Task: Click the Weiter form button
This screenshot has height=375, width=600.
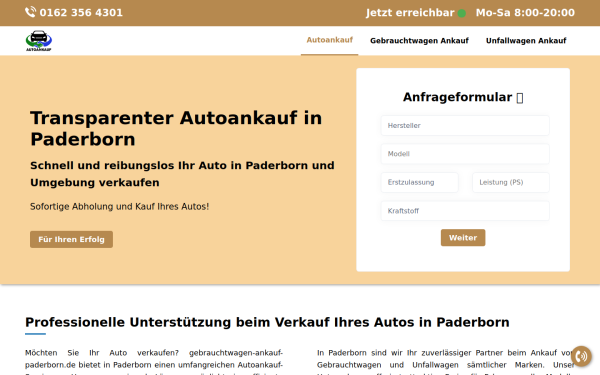Action: click(x=463, y=238)
